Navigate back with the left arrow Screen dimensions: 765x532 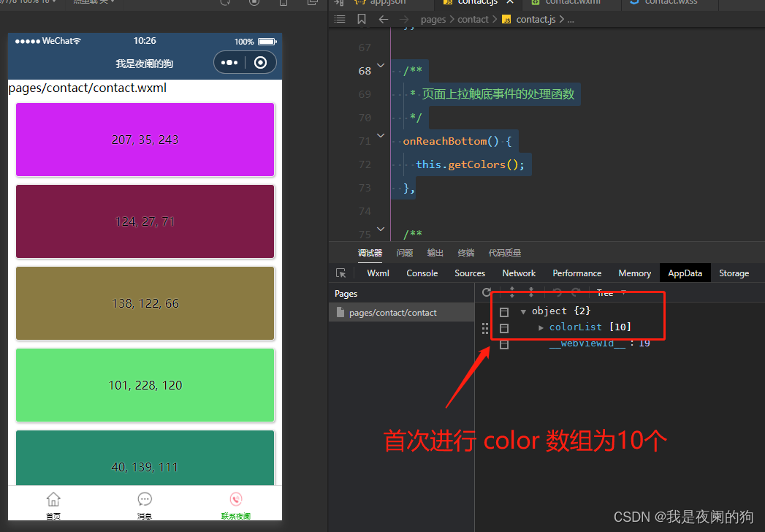tap(384, 19)
